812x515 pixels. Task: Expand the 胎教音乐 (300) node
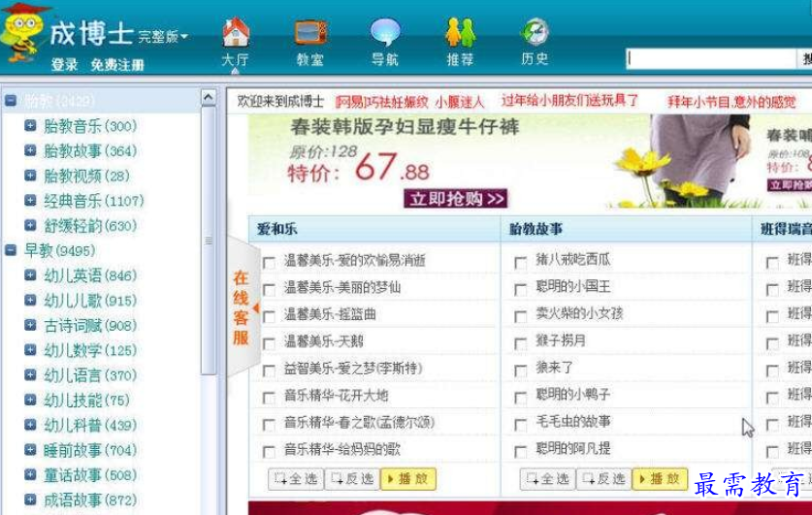(x=30, y=126)
